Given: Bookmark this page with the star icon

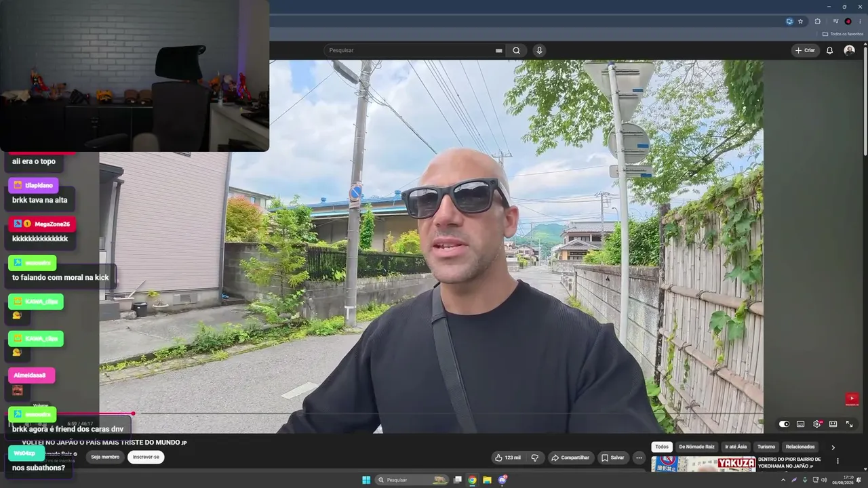Looking at the screenshot, I should point(800,21).
